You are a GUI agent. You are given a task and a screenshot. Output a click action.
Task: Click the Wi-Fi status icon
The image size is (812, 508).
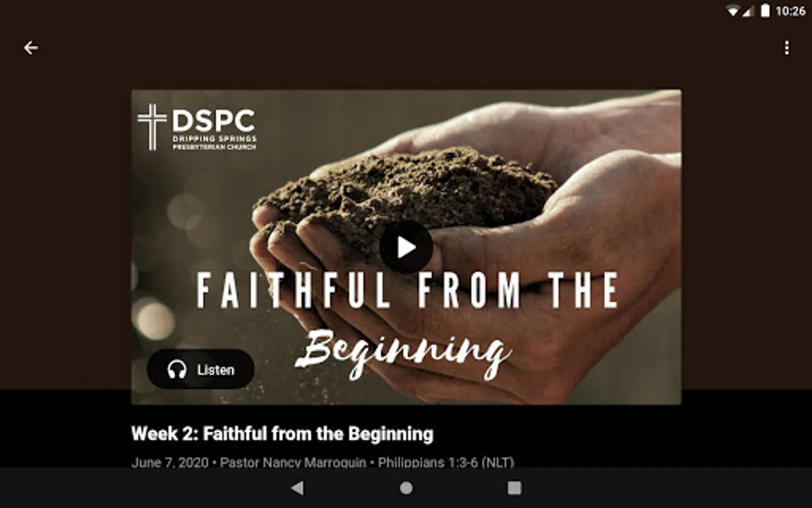(x=732, y=11)
